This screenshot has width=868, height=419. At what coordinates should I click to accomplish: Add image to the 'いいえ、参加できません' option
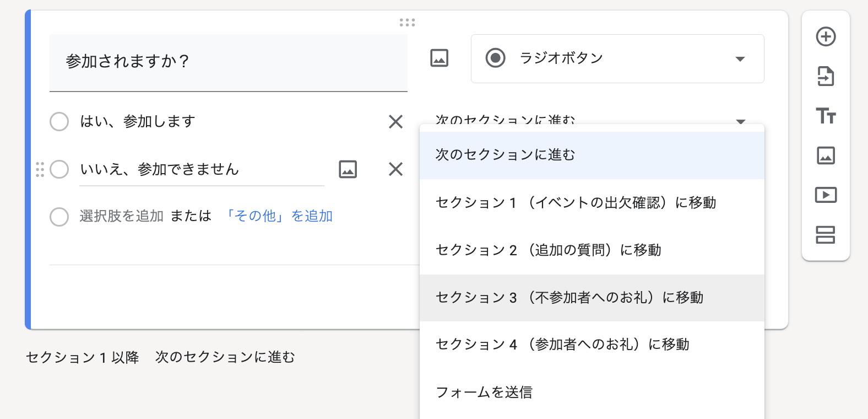[x=348, y=169]
